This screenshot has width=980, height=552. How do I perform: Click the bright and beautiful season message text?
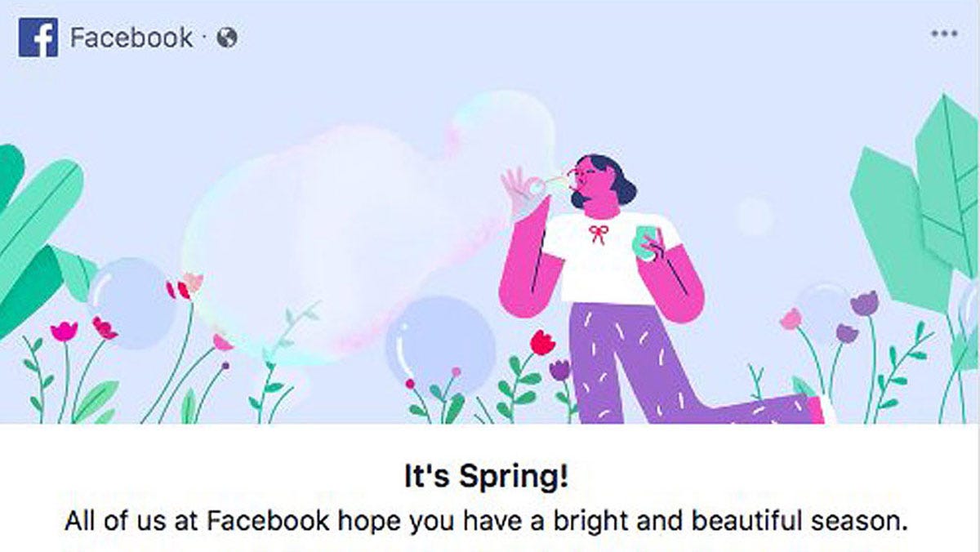[486, 521]
